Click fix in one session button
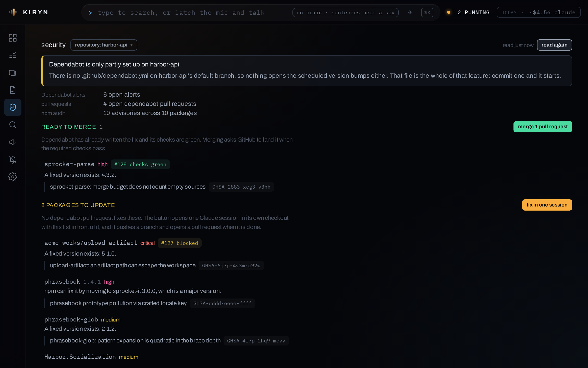 click(547, 205)
